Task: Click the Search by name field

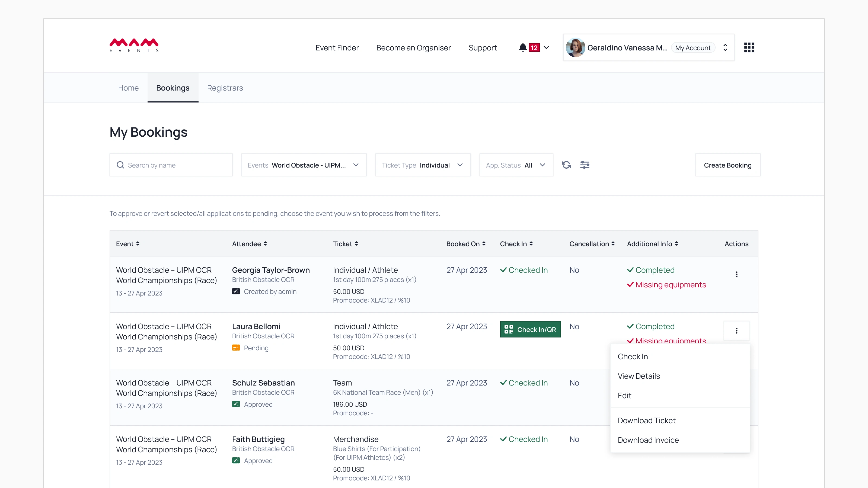Action: [x=171, y=165]
